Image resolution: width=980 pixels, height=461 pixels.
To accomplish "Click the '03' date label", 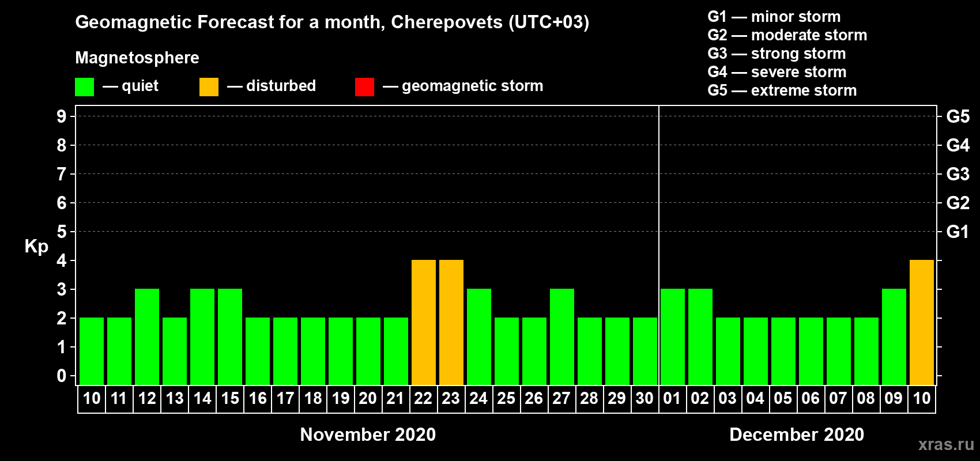I will pos(728,399).
